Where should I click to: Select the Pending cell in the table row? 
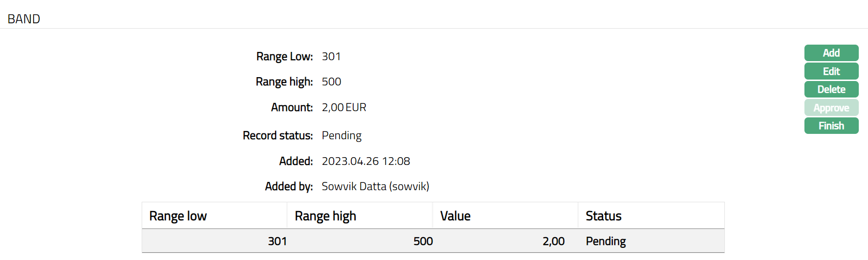(606, 241)
